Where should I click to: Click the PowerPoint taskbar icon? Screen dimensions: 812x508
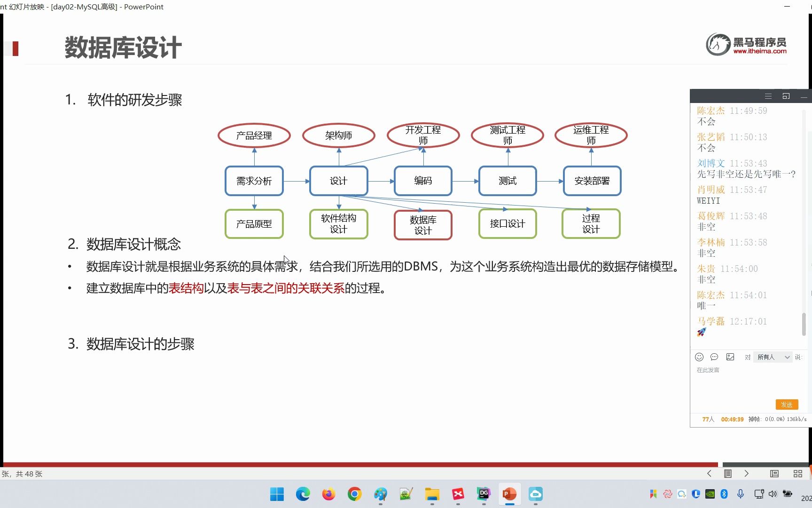[x=509, y=494]
